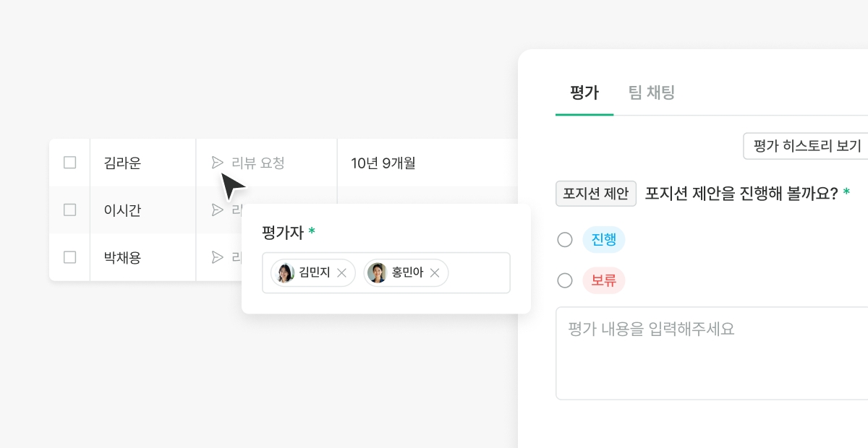Image resolution: width=868 pixels, height=448 pixels.
Task: Click 김민지 avatar photo
Action: [x=286, y=273]
